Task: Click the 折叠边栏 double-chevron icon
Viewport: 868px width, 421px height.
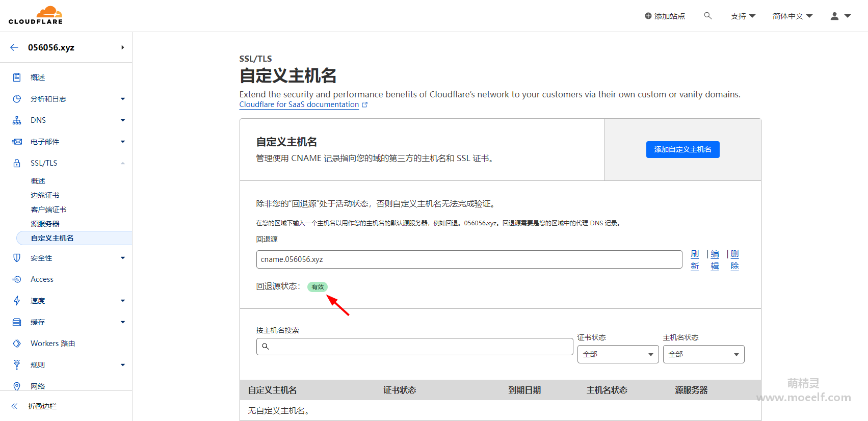Action: (14, 406)
